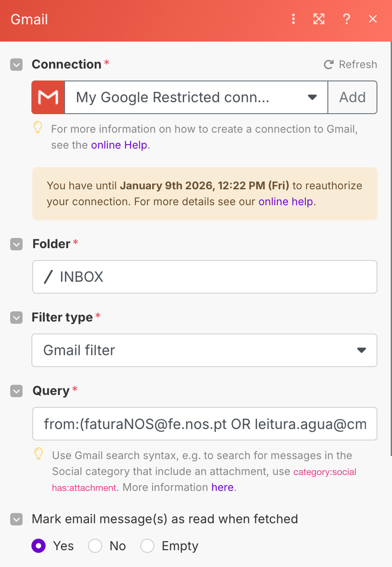Collapse the Mark email as read field toggle
Screen dimensions: 392x567
16,519
